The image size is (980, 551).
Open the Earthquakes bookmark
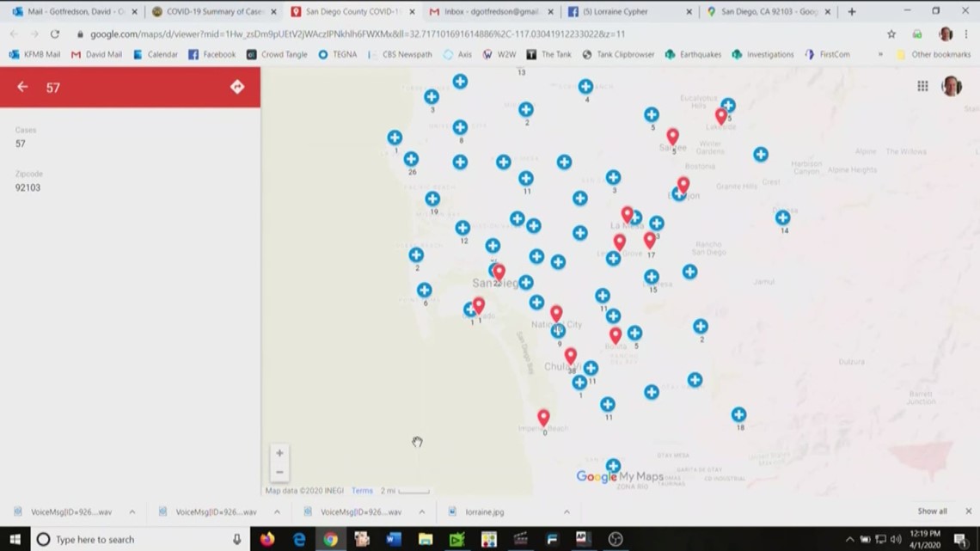[x=695, y=54]
